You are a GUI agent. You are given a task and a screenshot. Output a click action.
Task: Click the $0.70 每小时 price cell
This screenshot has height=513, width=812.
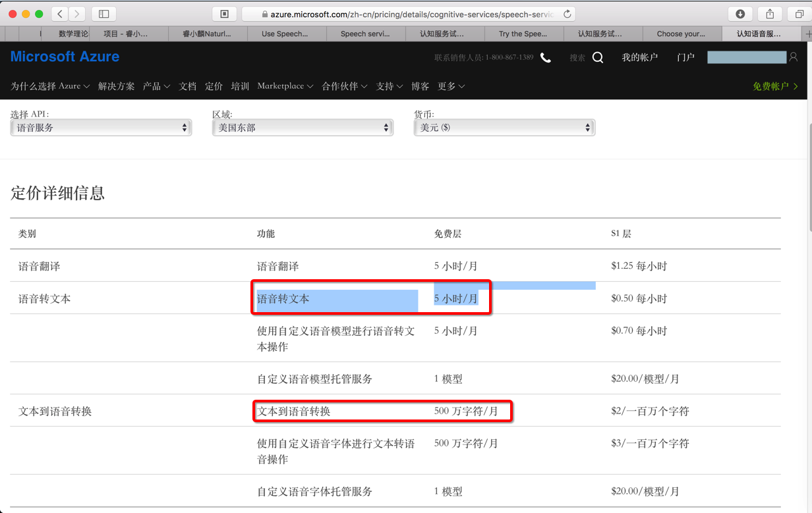click(x=639, y=331)
